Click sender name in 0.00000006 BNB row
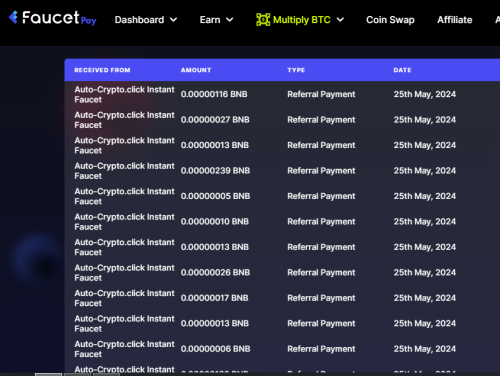This screenshot has height=376, width=500. point(124,349)
